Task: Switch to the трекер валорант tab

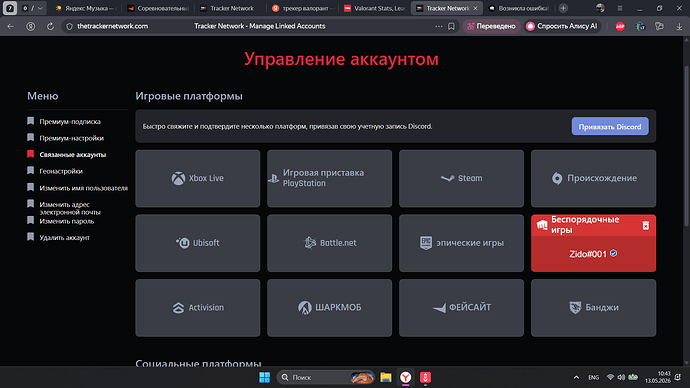Action: pos(303,8)
